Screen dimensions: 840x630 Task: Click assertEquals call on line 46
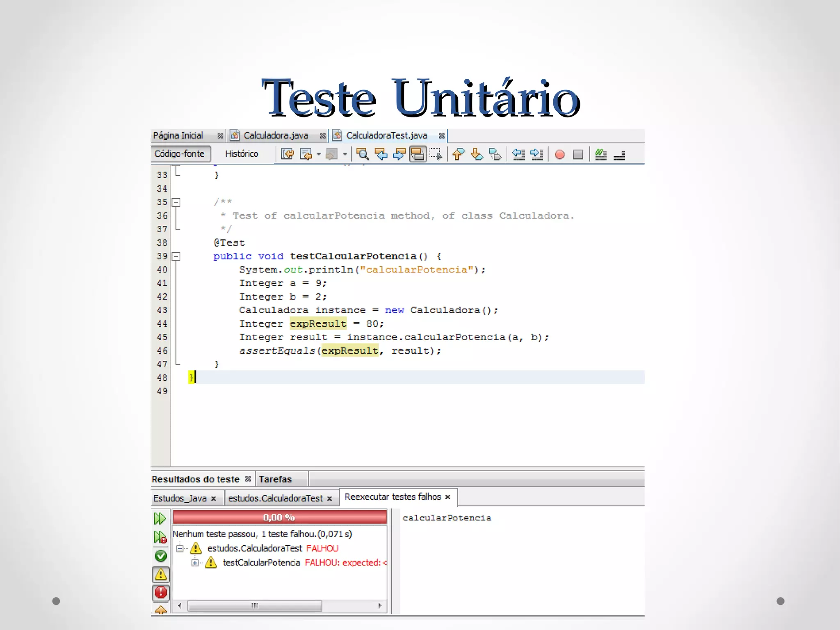pos(277,351)
